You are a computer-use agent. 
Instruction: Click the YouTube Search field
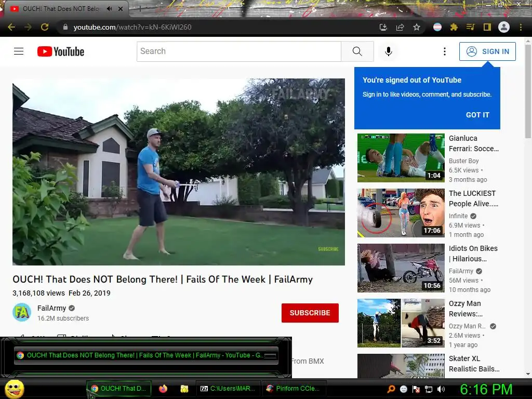pyautogui.click(x=239, y=51)
